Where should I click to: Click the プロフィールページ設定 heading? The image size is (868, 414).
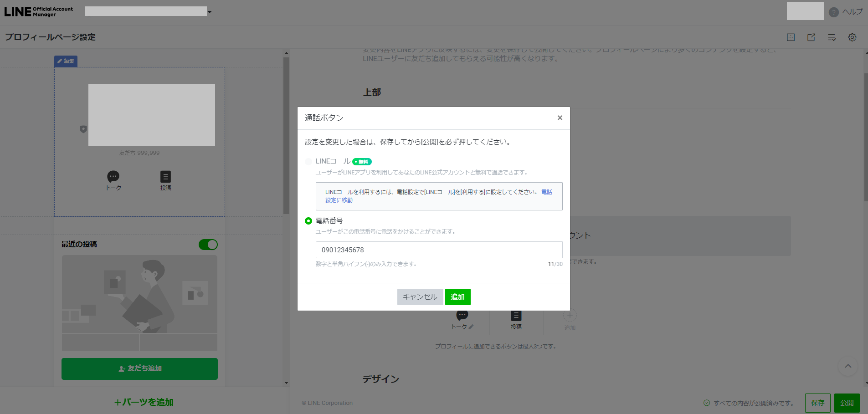click(x=50, y=37)
